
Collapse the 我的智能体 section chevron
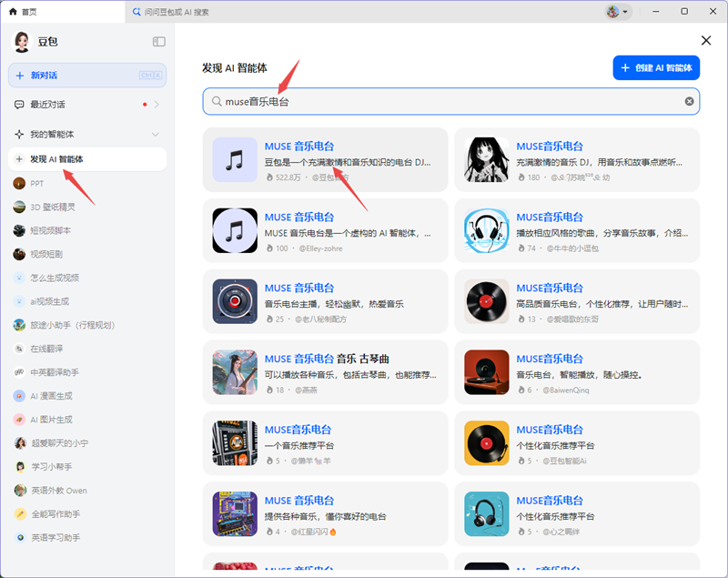click(156, 135)
